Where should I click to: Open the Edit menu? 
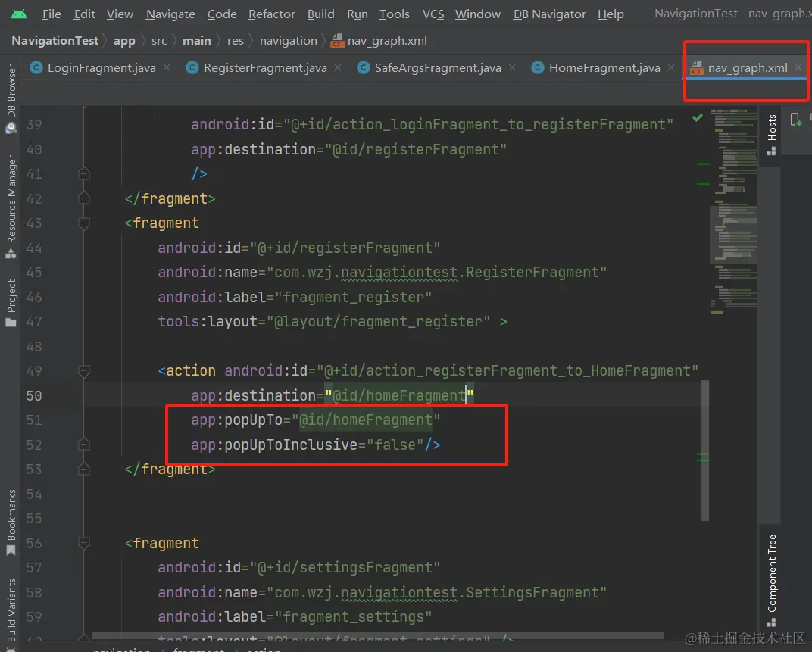84,14
